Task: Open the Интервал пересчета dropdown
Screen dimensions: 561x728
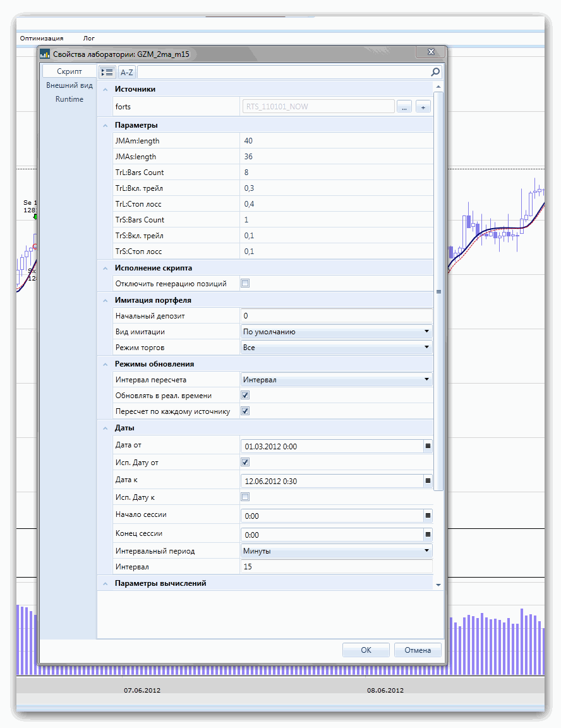Action: pyautogui.click(x=337, y=379)
